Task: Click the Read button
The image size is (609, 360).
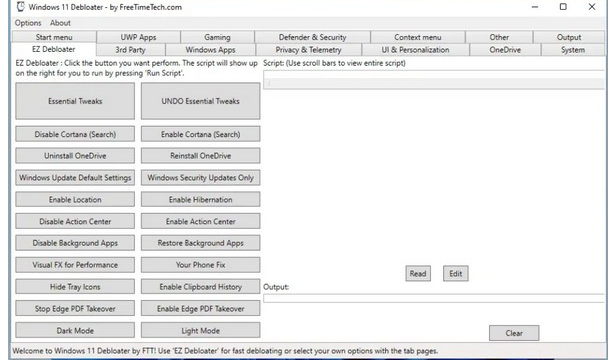Action: 418,273
